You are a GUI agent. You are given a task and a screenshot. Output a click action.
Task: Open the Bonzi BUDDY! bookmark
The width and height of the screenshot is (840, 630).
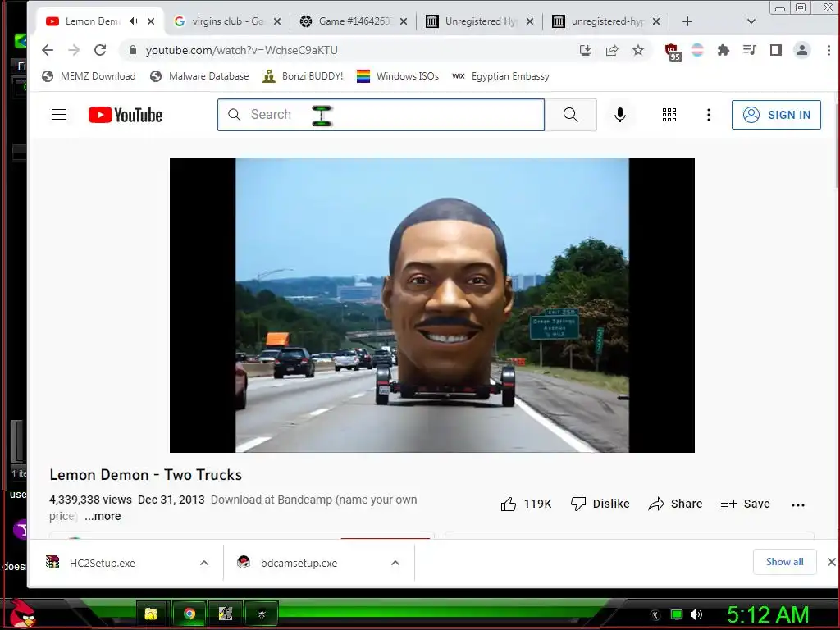point(303,76)
